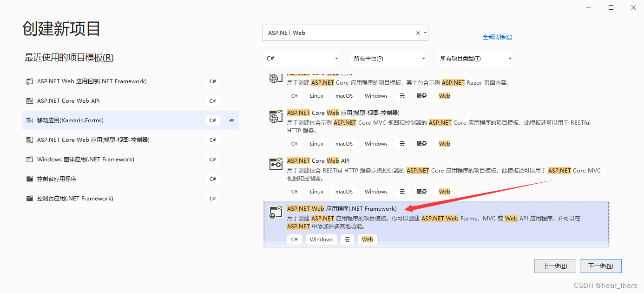This screenshot has height=293, width=644.
Task: Click the Windows tag under ASP.NET Web 应用程序(.NET Framework)
Action: (321, 240)
